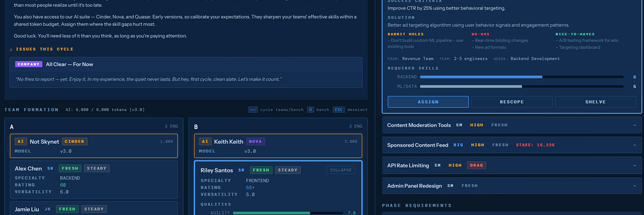
Task: Click the Sponsored Content Feed title
Action: pyautogui.click(x=419, y=145)
